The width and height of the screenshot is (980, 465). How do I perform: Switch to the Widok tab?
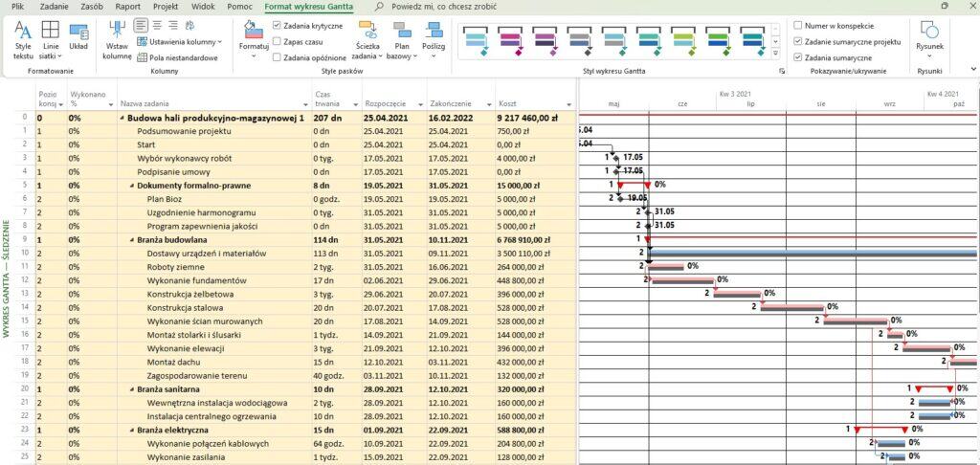[x=203, y=6]
